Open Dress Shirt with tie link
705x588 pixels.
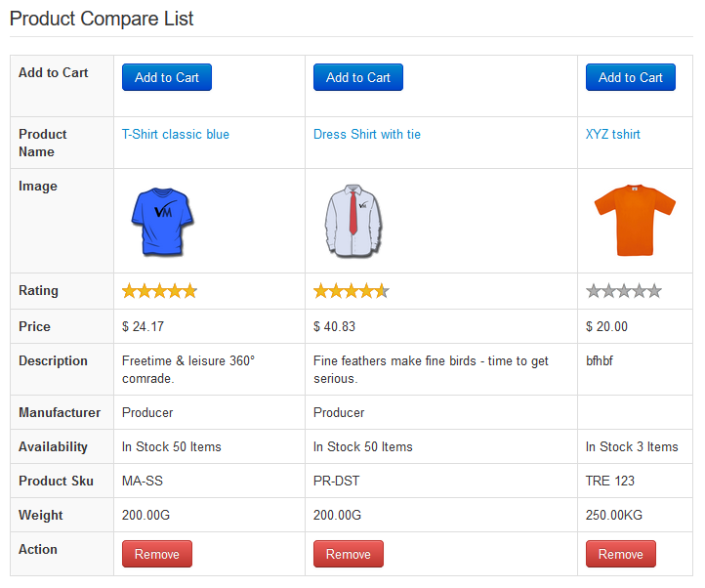click(367, 135)
